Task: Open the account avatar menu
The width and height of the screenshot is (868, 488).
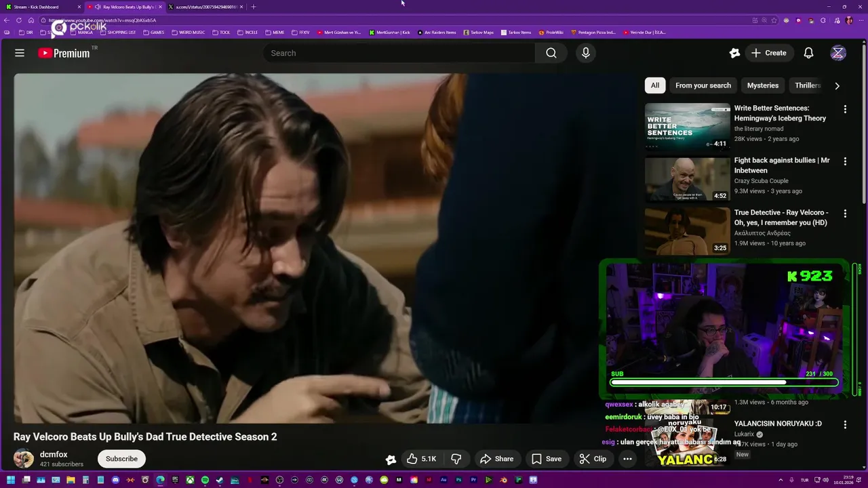Action: (838, 53)
